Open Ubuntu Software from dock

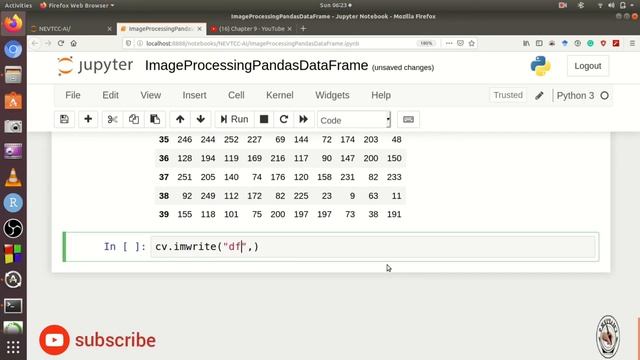[13, 101]
